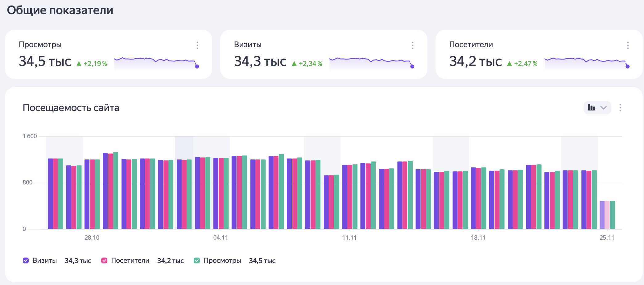This screenshot has height=285, width=644.
Task: Click the Визиты card title
Action: 248,45
